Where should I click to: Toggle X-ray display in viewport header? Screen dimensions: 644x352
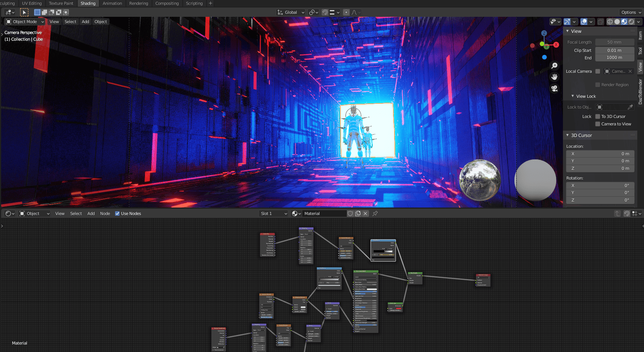(600, 22)
